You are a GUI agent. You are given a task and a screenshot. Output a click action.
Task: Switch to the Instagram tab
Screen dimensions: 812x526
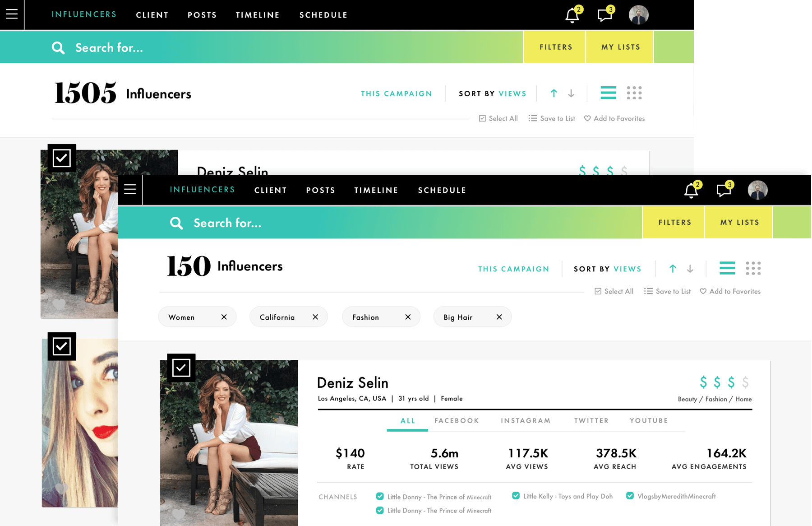coord(526,421)
